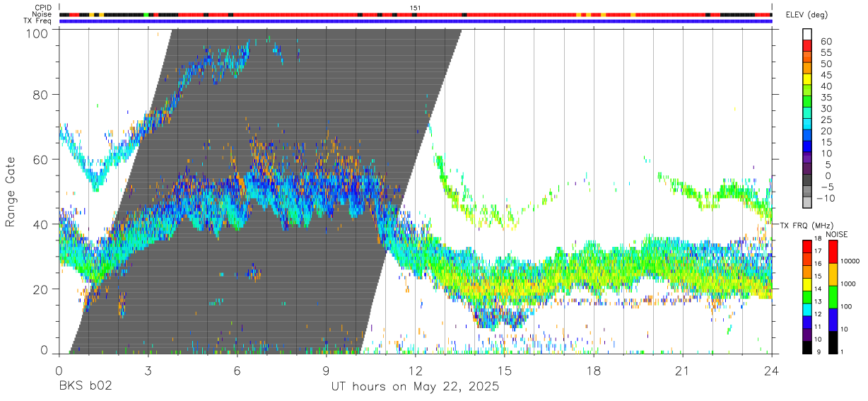Image resolution: width=868 pixels, height=401 pixels.
Task: Click hour 9 on the UT time axis
Action: click(326, 370)
